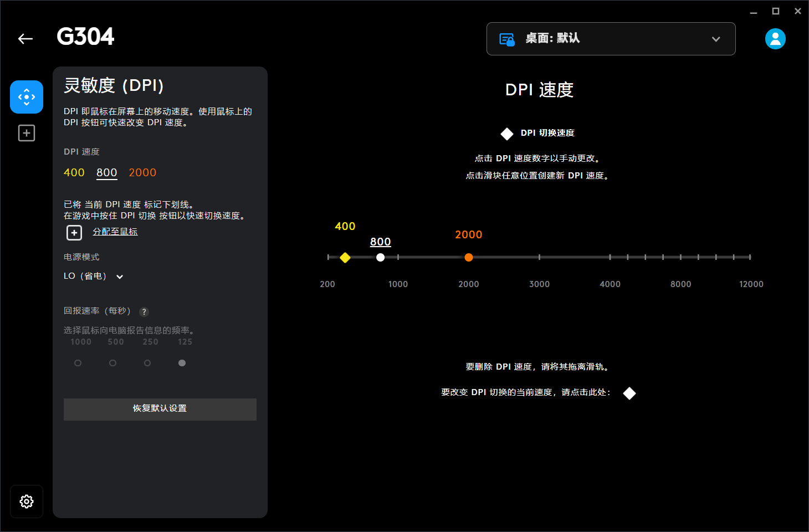
Task: Click the 分配至鼠标 link
Action: [x=115, y=232]
